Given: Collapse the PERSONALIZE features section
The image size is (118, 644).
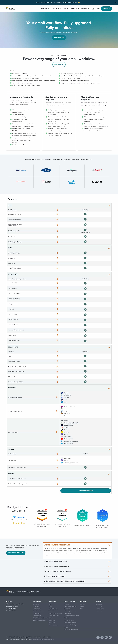Looking at the screenshot, I should tap(109, 275).
